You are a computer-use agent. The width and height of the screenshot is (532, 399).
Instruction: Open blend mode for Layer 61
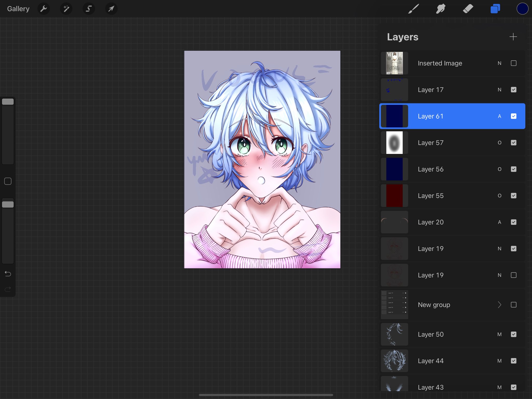pos(499,116)
